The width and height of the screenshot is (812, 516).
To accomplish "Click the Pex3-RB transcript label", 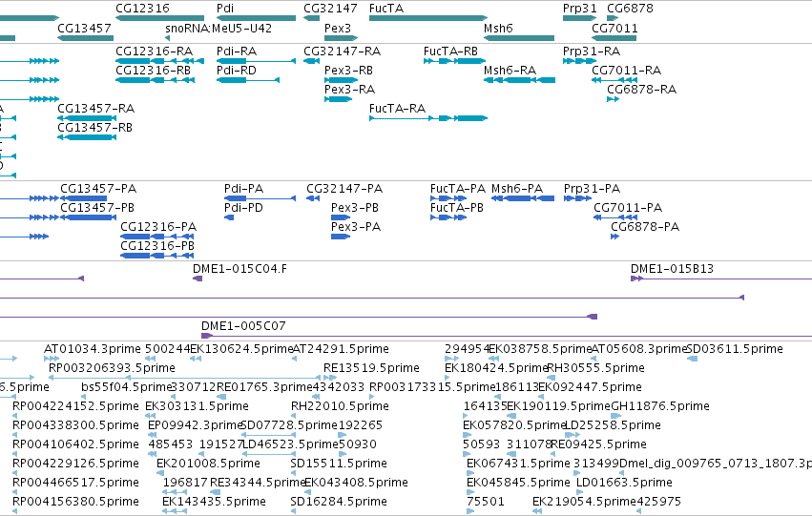I will [x=348, y=71].
